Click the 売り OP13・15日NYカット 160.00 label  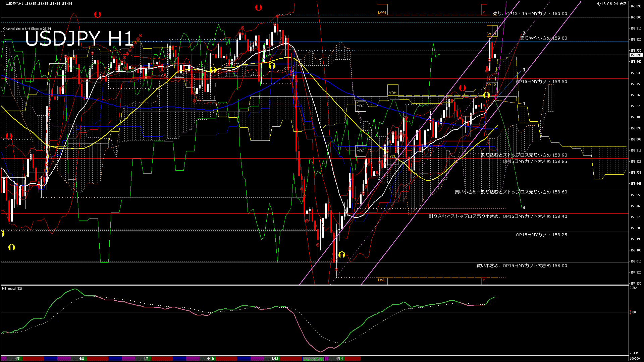click(530, 14)
